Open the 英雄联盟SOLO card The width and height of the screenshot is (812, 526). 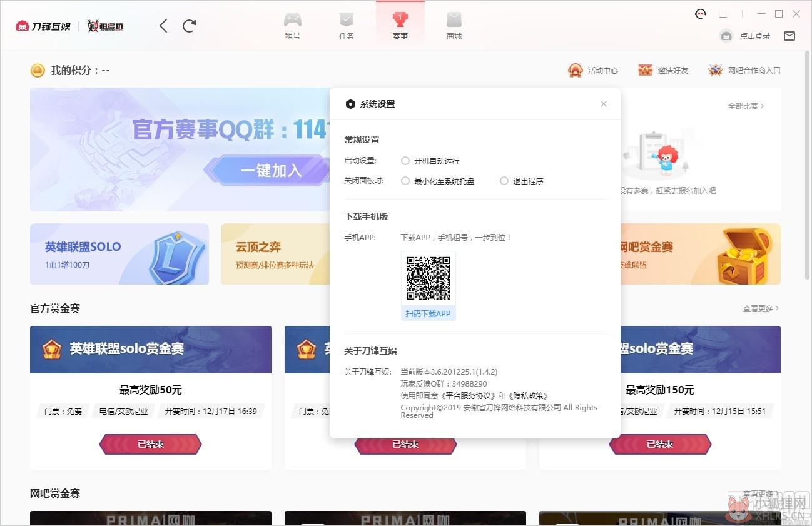(x=119, y=254)
